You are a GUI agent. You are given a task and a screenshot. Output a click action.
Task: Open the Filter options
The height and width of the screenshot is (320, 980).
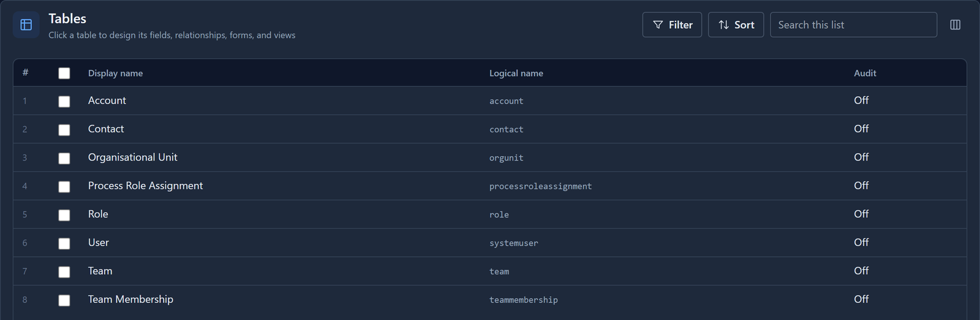point(672,25)
